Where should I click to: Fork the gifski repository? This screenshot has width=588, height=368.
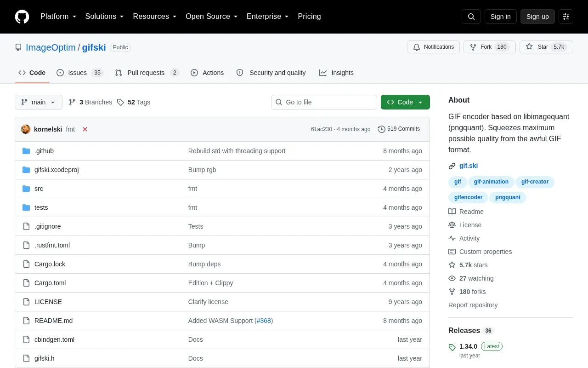(490, 47)
